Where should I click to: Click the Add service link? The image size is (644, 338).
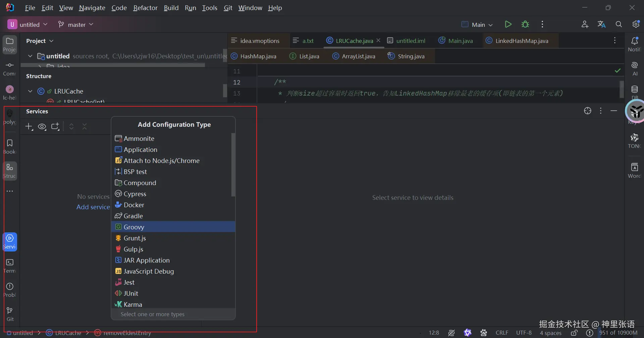pos(93,207)
